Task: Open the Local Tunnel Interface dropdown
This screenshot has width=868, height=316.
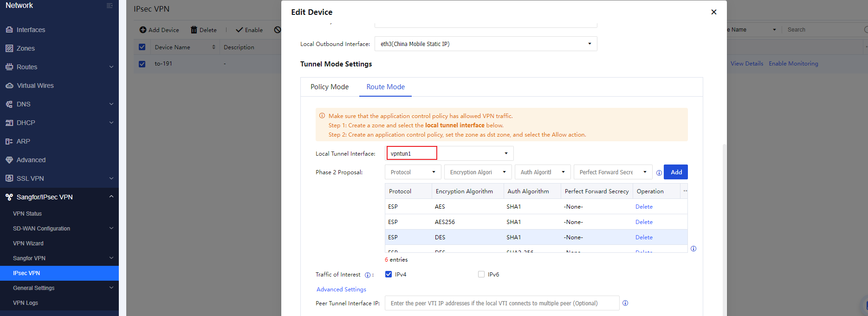Action: (x=450, y=153)
